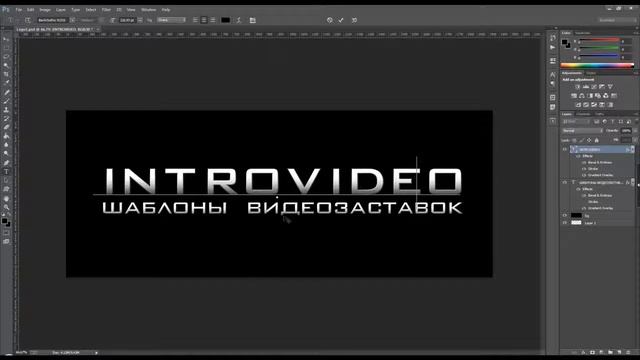Open the Filter menu

106,10
